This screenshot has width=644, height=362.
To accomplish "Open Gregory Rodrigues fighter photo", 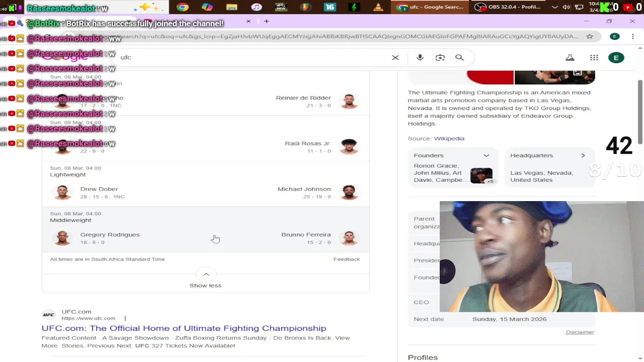I will pos(62,238).
